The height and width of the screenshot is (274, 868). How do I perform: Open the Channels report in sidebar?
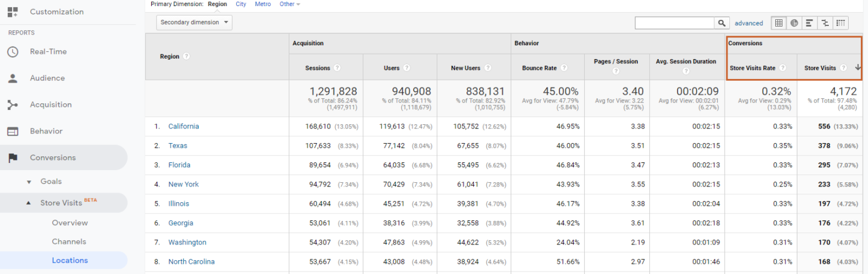click(69, 241)
